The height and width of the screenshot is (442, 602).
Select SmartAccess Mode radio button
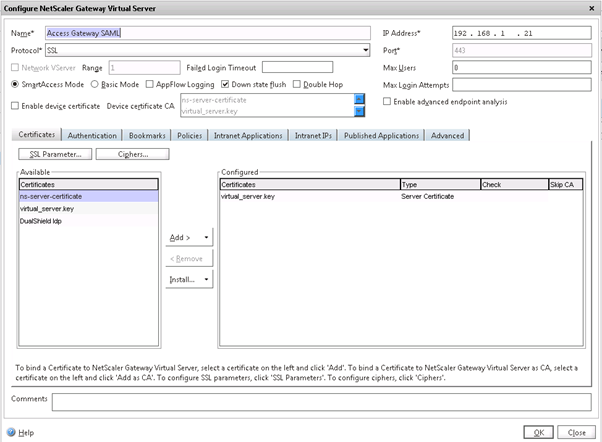tap(15, 85)
